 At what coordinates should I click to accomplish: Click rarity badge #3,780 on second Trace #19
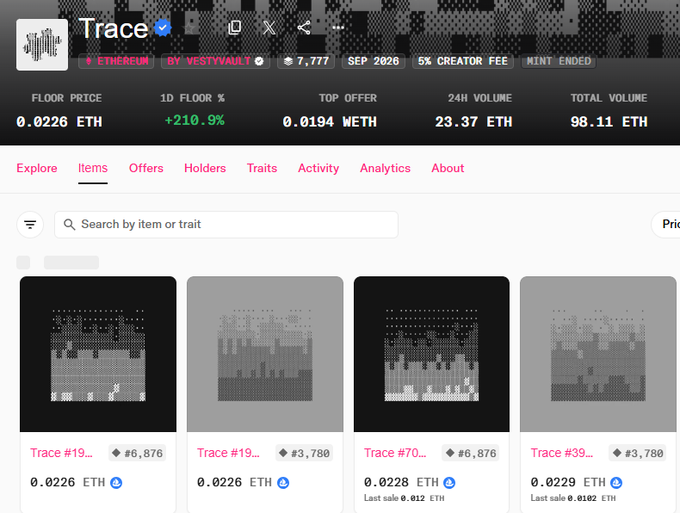pyautogui.click(x=304, y=453)
